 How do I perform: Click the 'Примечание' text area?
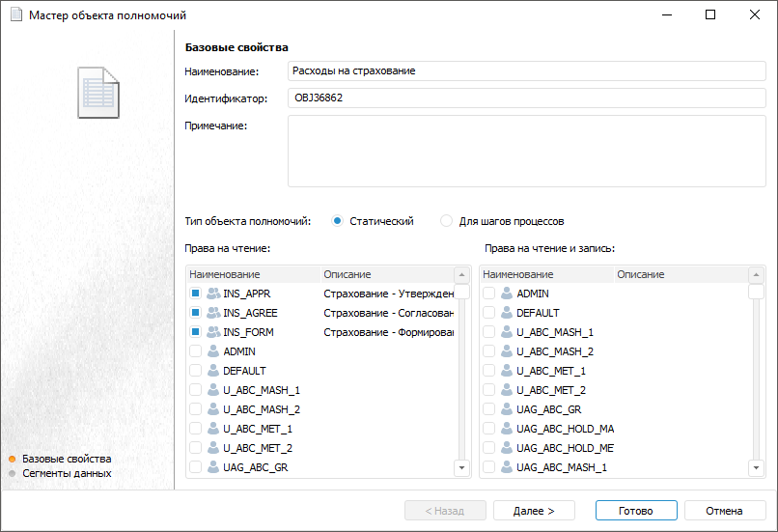pyautogui.click(x=526, y=151)
